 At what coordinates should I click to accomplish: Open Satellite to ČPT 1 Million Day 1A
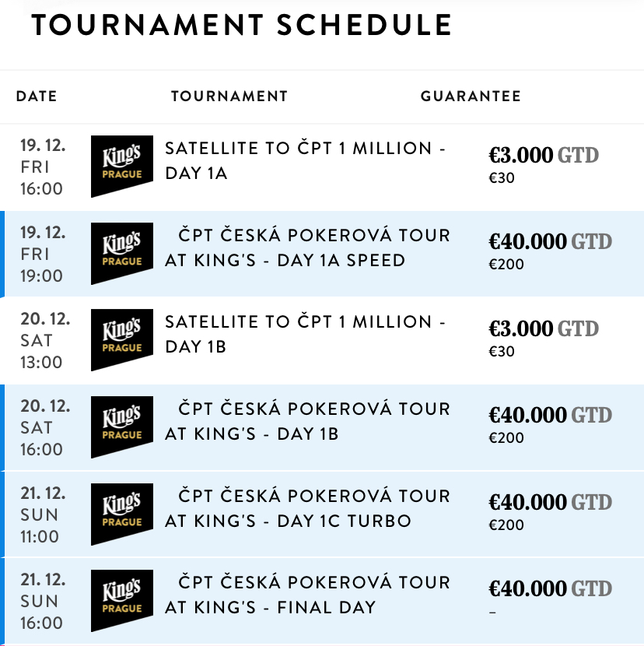pos(306,160)
